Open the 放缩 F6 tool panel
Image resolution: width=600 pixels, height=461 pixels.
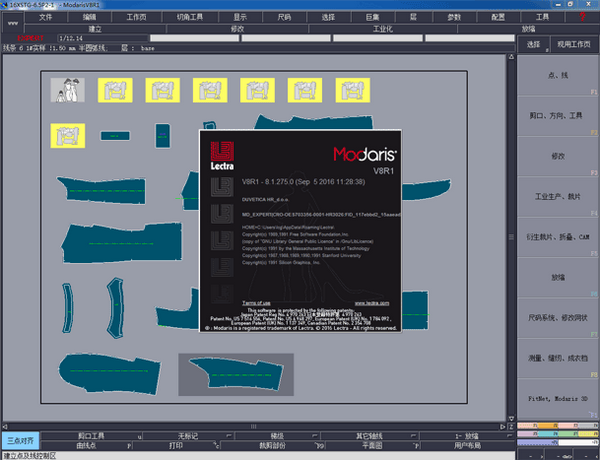pyautogui.click(x=558, y=277)
